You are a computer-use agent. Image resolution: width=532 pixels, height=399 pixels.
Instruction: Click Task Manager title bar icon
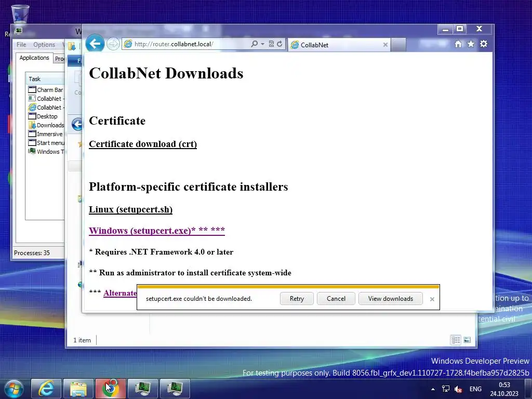18,31
